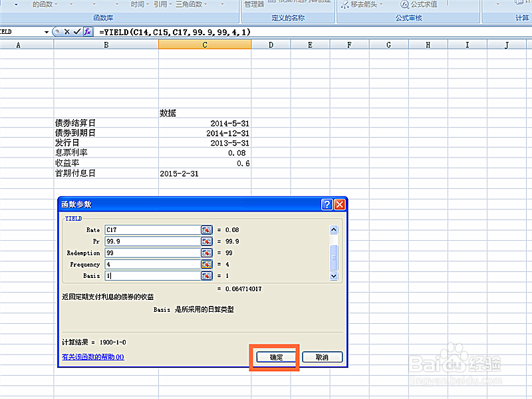532x399 pixels.
Task: Open dialog help question mark button
Action: click(x=327, y=204)
